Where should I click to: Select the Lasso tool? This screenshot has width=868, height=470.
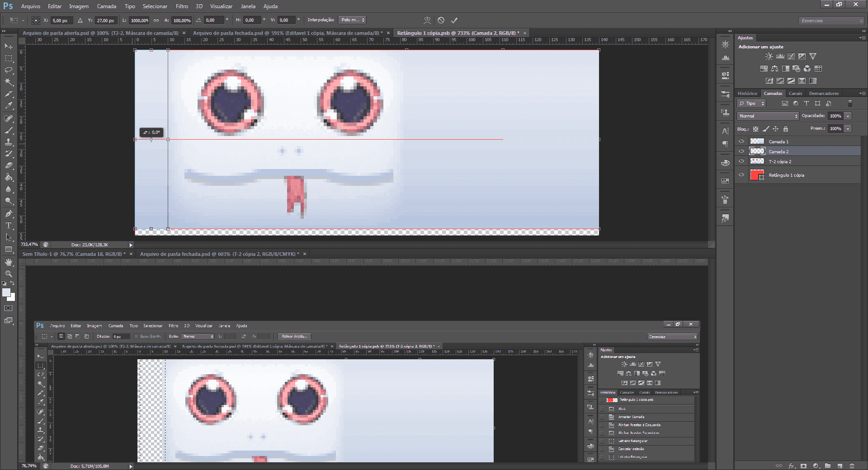pos(9,70)
